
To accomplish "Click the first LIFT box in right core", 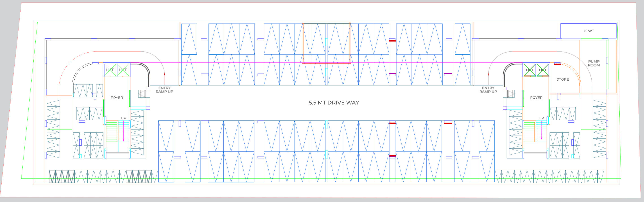I will (530, 70).
